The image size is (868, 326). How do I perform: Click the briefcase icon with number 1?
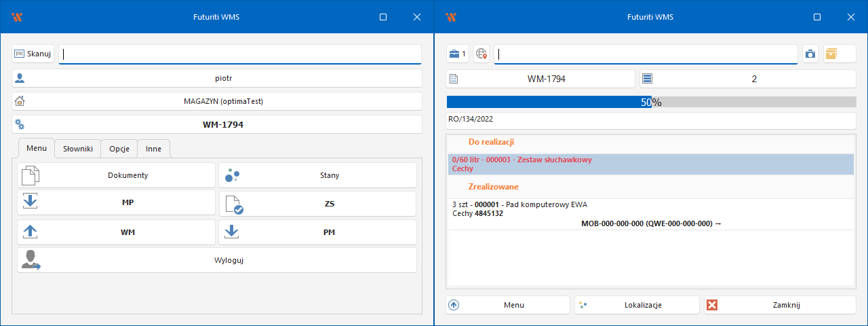pyautogui.click(x=457, y=54)
